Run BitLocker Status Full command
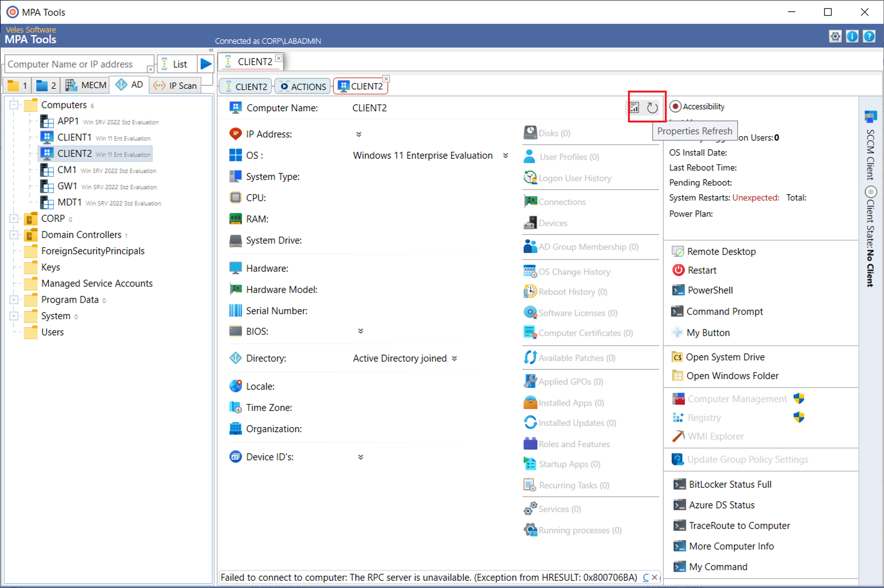The width and height of the screenshot is (884, 588). [x=723, y=484]
